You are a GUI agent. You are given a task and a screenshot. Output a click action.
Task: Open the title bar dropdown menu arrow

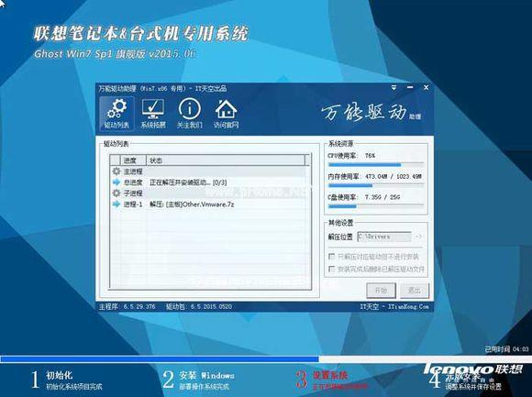click(x=393, y=88)
